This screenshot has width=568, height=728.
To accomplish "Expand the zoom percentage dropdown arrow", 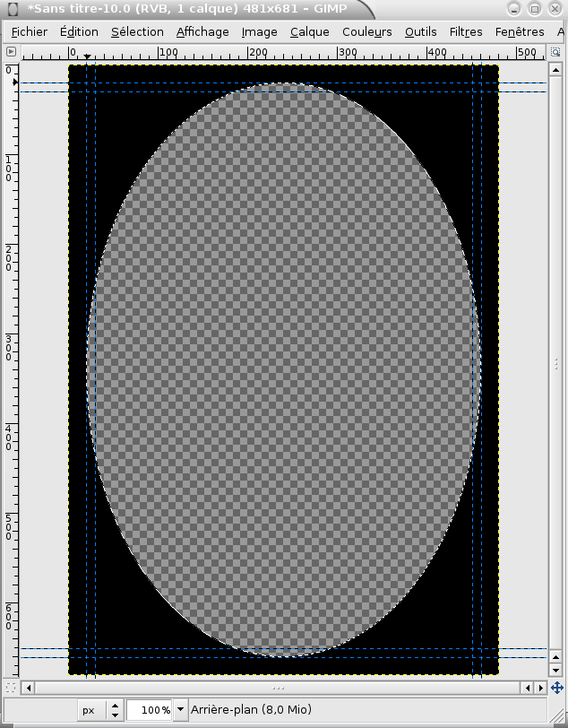I will [x=181, y=709].
